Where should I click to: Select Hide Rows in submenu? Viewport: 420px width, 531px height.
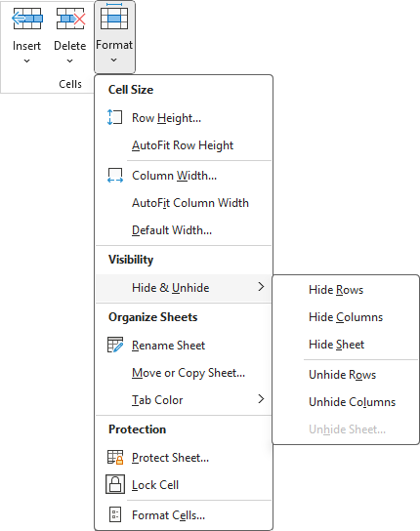(336, 290)
